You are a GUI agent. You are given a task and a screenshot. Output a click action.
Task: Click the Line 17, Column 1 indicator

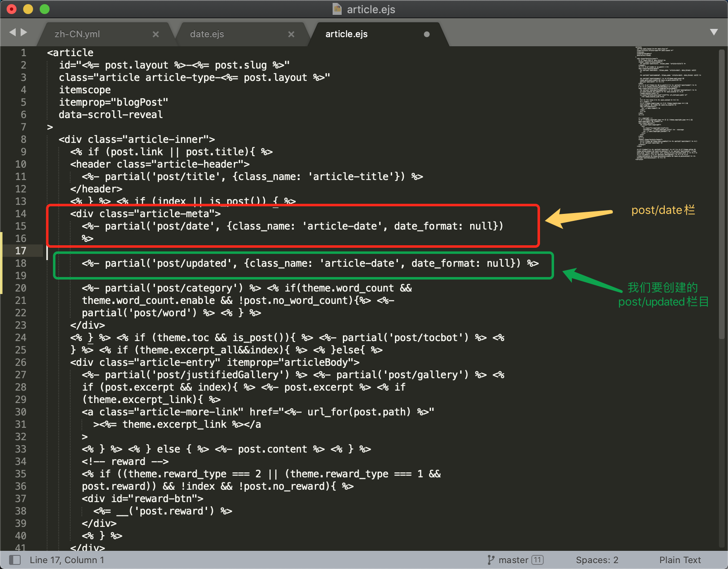click(x=67, y=560)
